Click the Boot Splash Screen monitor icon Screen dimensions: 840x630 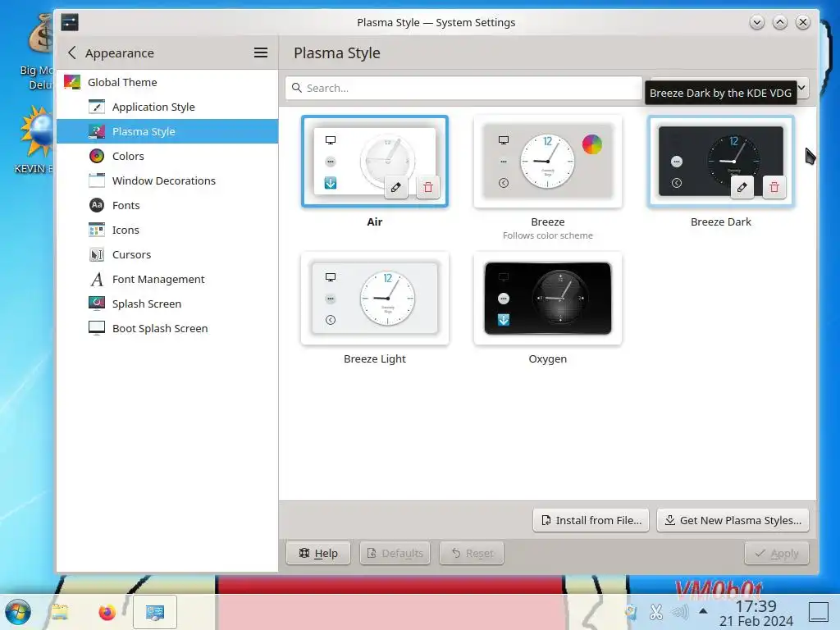(97, 328)
